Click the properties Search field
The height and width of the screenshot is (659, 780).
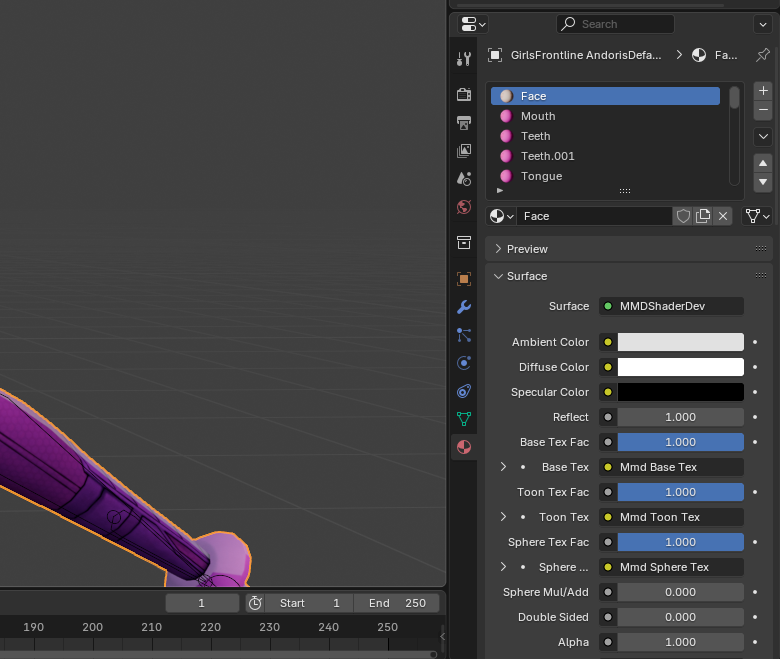click(615, 24)
